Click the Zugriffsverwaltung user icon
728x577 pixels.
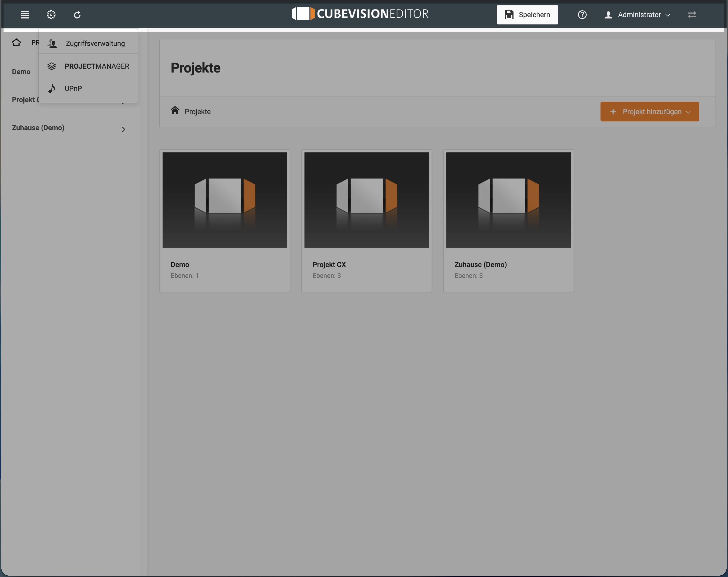click(x=52, y=43)
